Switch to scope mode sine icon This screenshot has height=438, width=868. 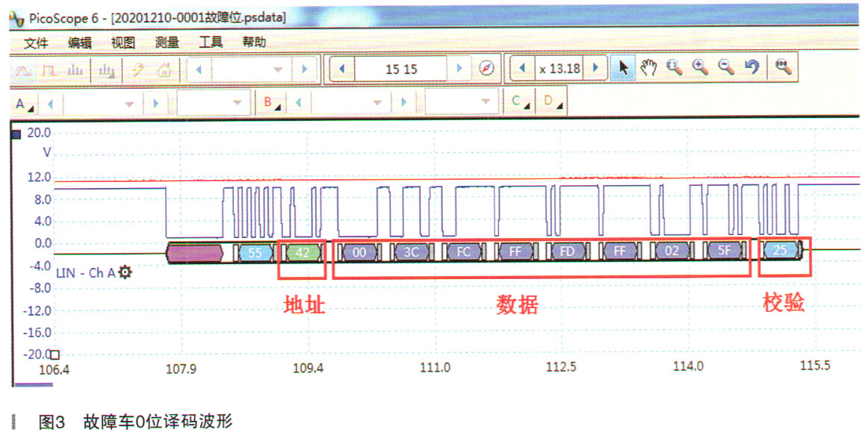(23, 70)
